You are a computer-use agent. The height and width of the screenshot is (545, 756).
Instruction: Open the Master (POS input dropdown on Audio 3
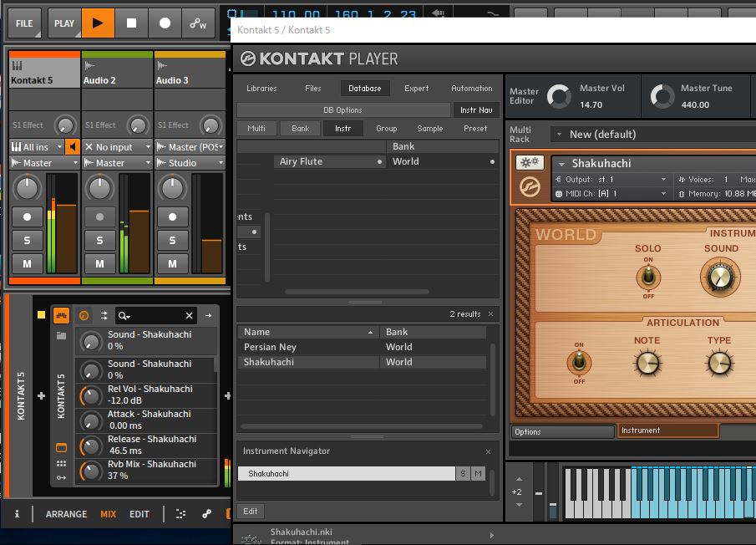tap(190, 146)
